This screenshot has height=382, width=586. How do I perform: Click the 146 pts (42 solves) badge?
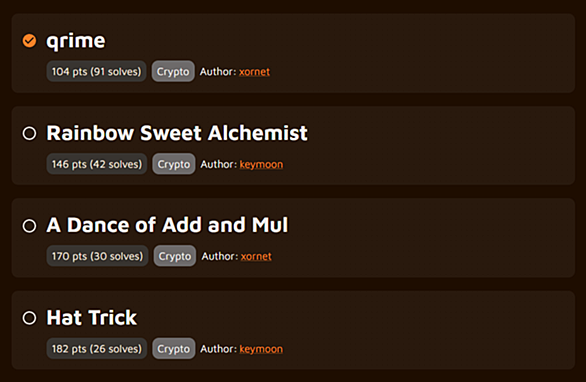[x=97, y=164]
